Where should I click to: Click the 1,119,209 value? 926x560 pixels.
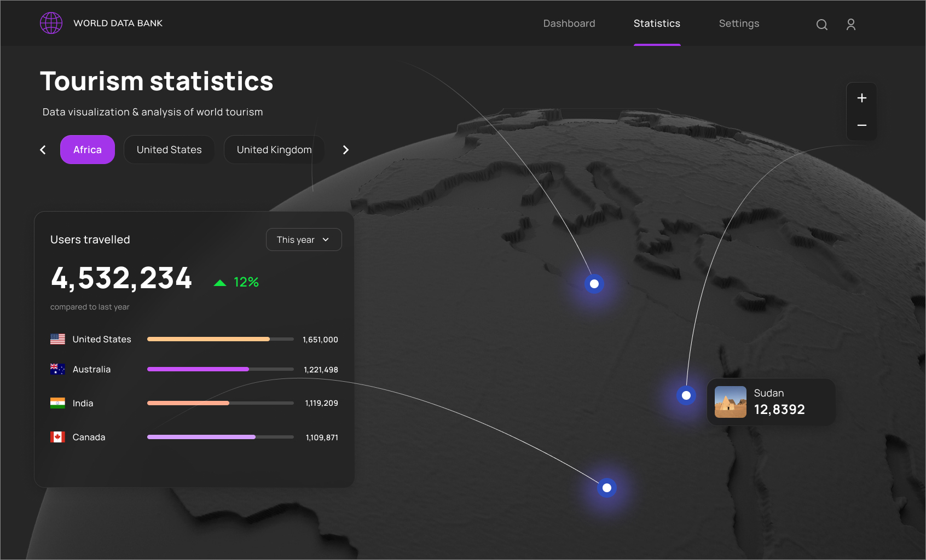pyautogui.click(x=321, y=403)
